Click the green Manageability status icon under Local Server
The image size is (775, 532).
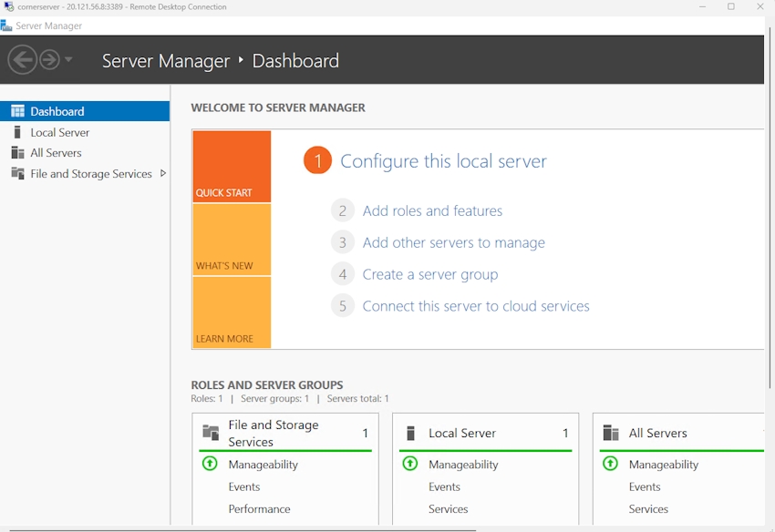pos(408,464)
